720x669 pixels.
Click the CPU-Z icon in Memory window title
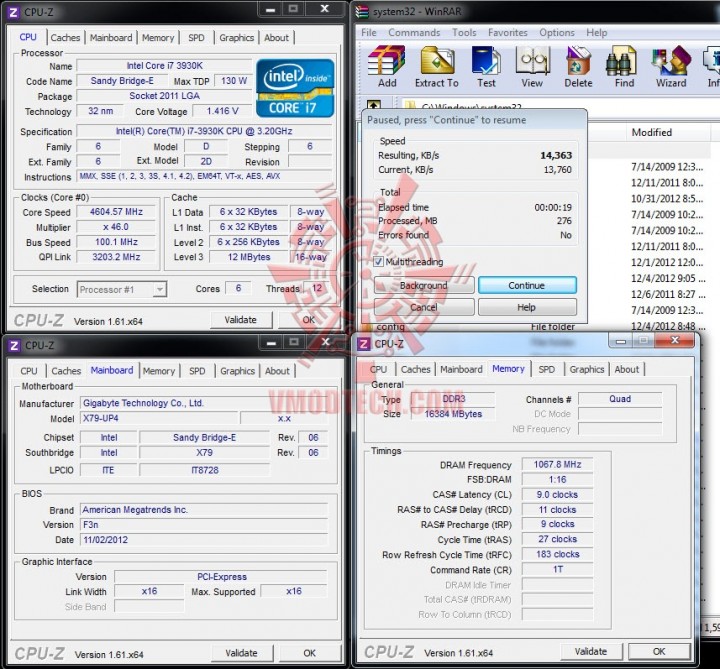[x=364, y=344]
